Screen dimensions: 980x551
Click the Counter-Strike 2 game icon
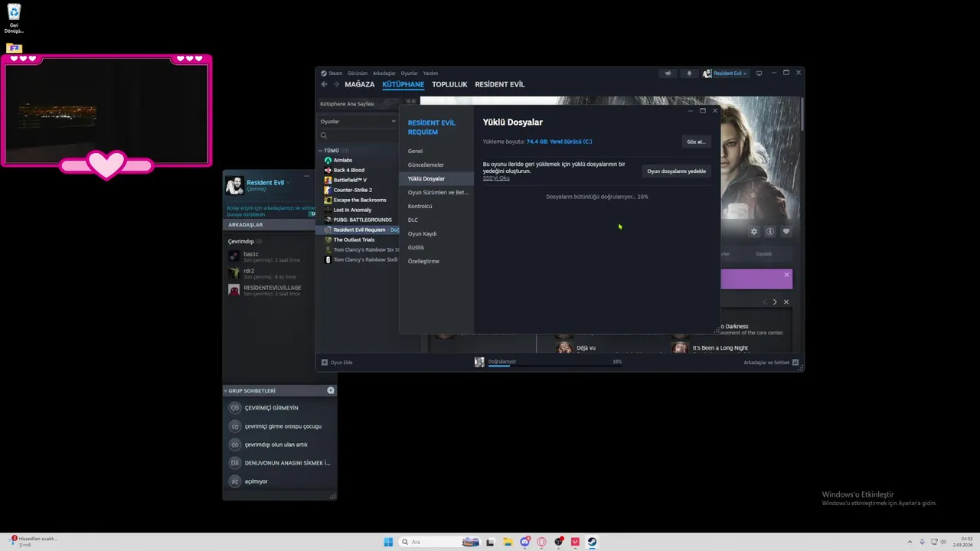(x=328, y=190)
